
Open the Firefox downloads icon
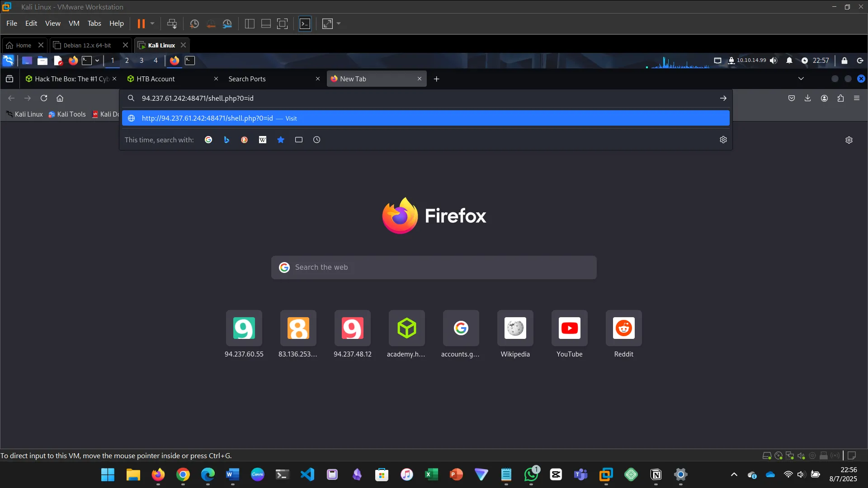click(807, 98)
